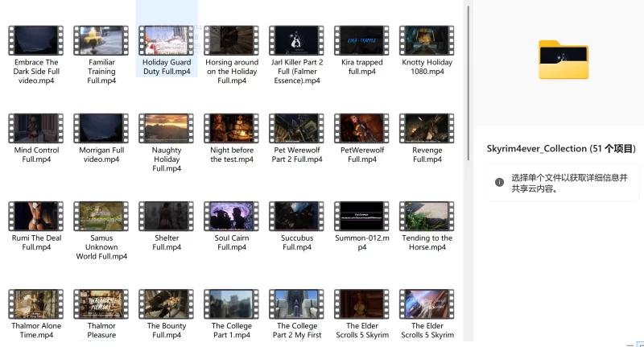The height and width of the screenshot is (347, 644).
Task: Click the Shelter Full.mp4 file name
Action: click(167, 242)
